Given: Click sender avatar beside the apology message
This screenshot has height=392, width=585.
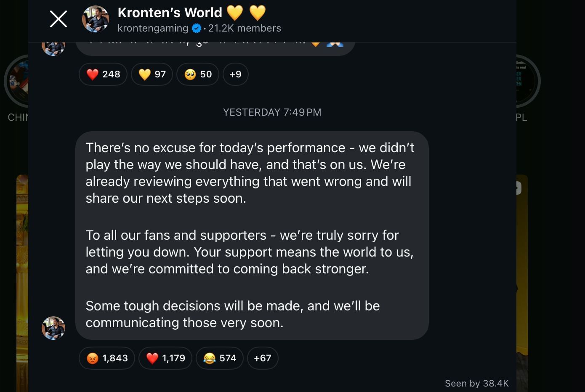Looking at the screenshot, I should click(53, 328).
